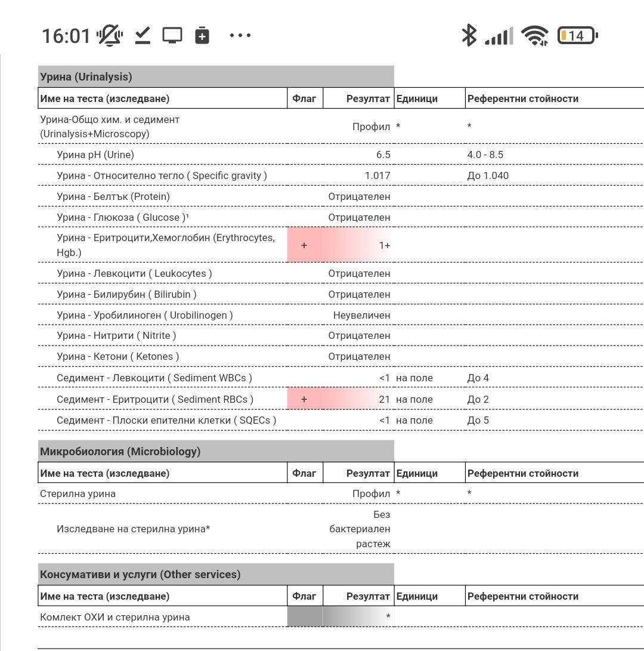Tap the battery saver plus icon
The width and height of the screenshot is (644, 651).
point(202,36)
